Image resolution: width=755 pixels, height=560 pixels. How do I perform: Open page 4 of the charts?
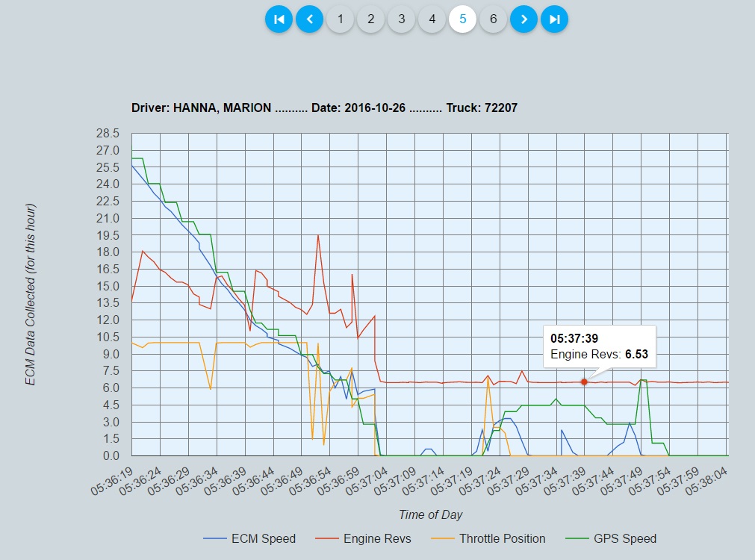click(x=432, y=19)
